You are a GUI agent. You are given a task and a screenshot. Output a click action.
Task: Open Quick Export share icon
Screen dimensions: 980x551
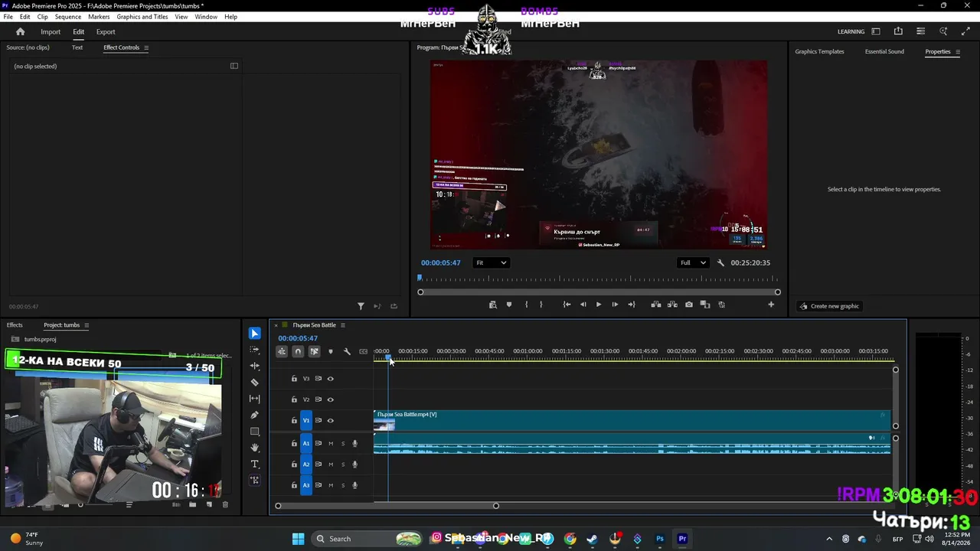[x=898, y=31]
